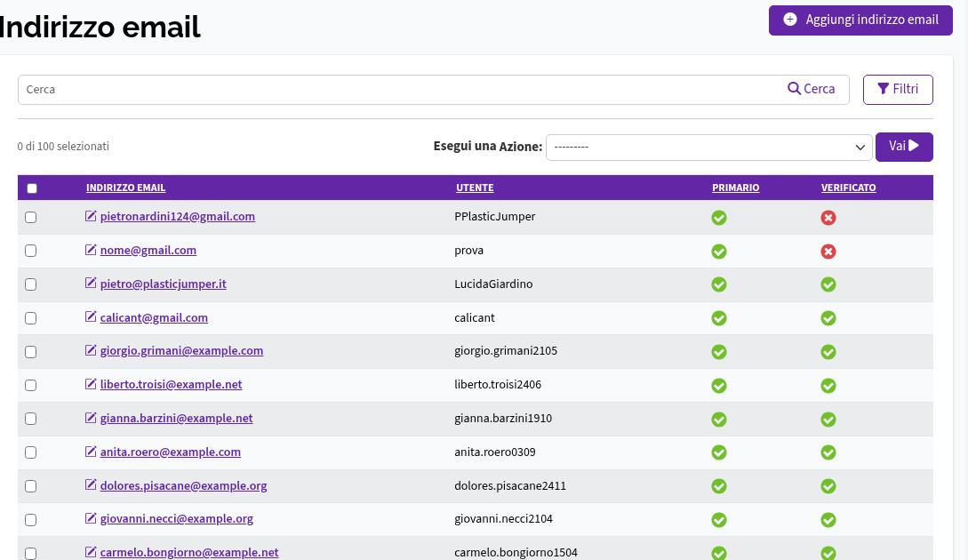The width and height of the screenshot is (968, 560).
Task: Click edit icon beside nome@gmail.com
Action: tap(91, 250)
